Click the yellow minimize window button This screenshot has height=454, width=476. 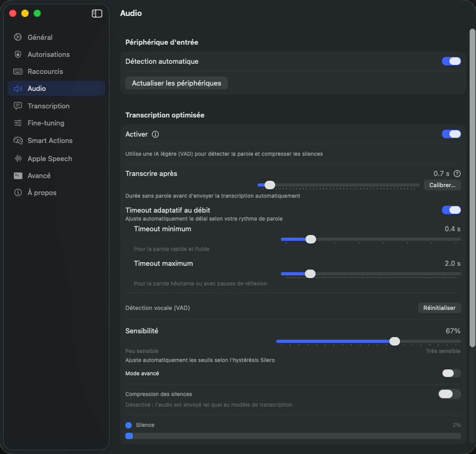click(x=25, y=13)
